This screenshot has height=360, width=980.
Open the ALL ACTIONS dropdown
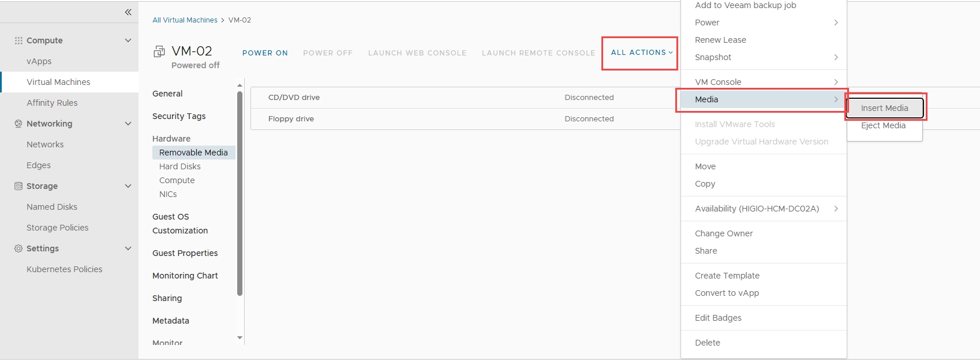tap(641, 53)
